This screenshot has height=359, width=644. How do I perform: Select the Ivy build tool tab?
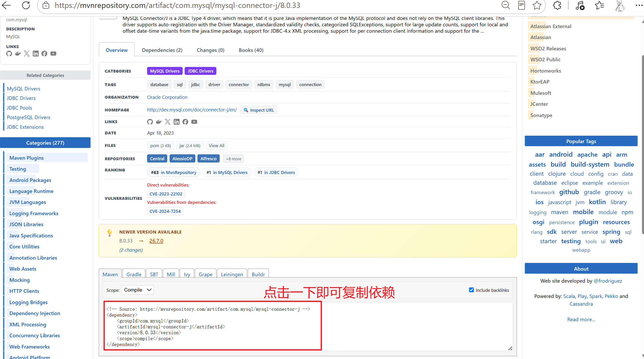pos(187,274)
